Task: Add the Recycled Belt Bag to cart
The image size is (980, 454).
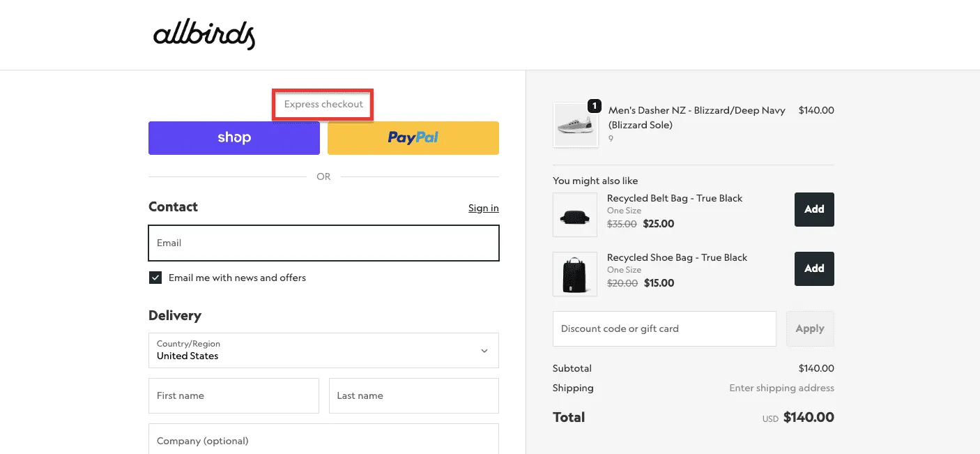Action: (x=813, y=209)
